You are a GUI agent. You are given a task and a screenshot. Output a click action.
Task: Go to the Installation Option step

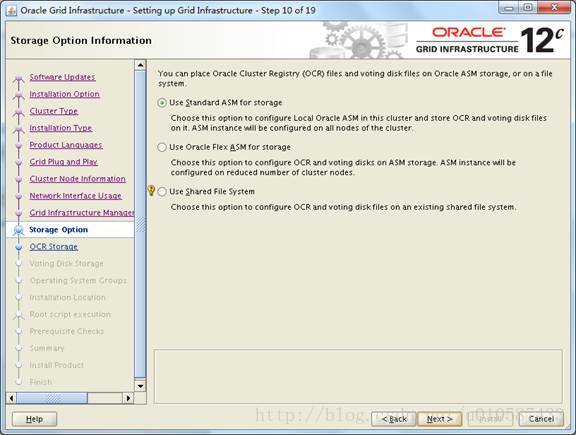tap(65, 94)
